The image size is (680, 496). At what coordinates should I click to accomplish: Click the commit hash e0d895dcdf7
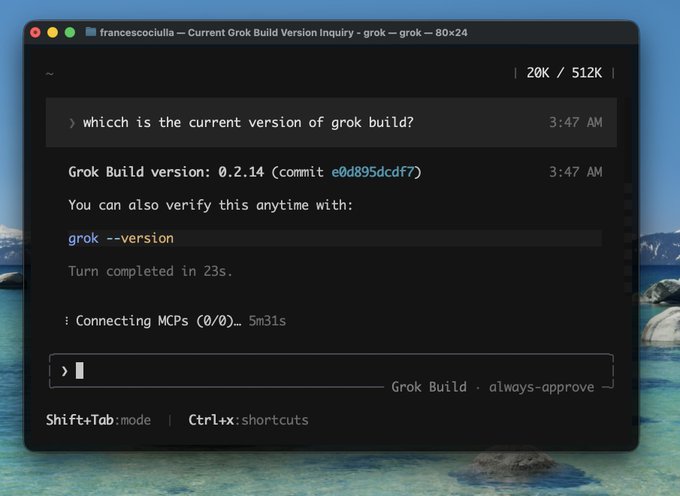(x=373, y=172)
